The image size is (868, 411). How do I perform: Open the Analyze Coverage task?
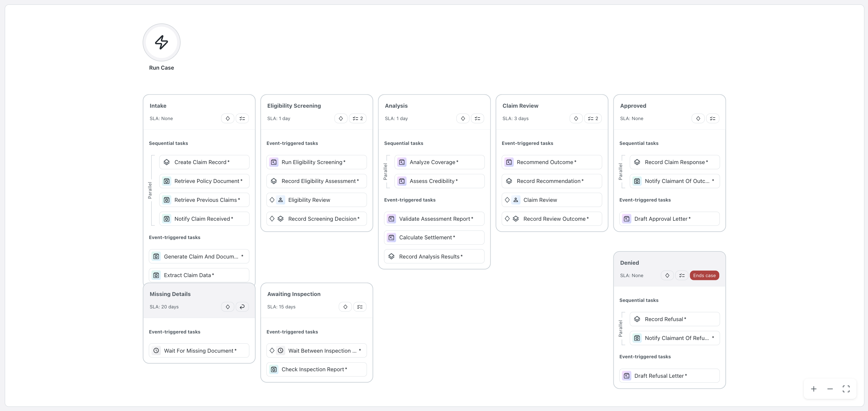(439, 162)
